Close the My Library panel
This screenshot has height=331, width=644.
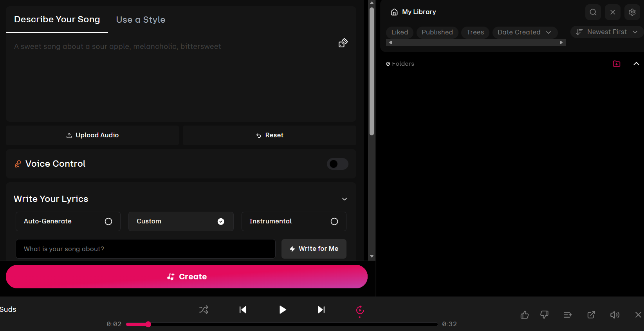pyautogui.click(x=613, y=12)
